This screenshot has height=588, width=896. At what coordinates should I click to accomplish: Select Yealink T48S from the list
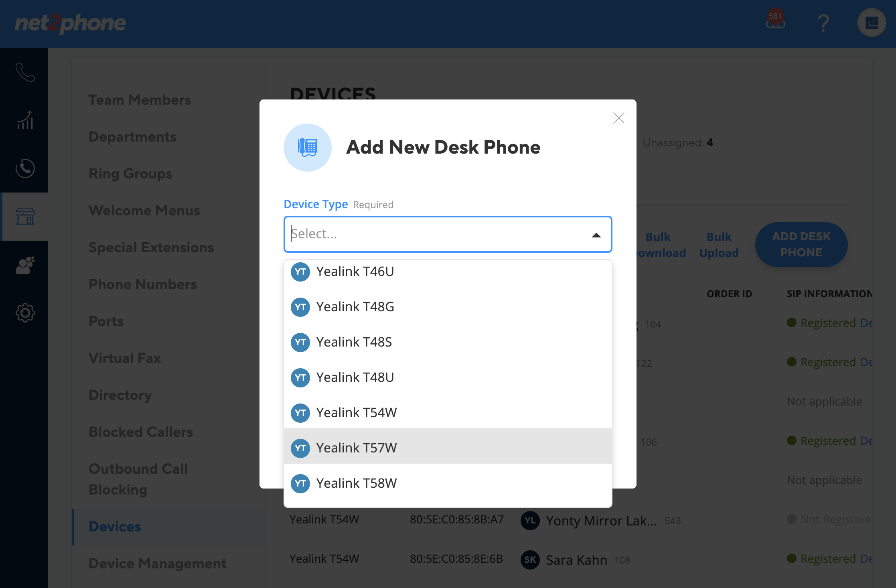(x=448, y=342)
